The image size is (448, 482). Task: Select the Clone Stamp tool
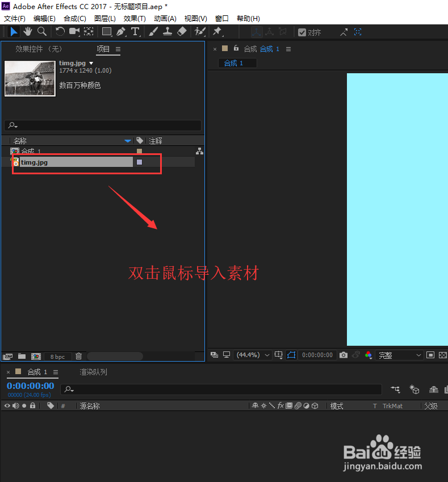click(168, 32)
